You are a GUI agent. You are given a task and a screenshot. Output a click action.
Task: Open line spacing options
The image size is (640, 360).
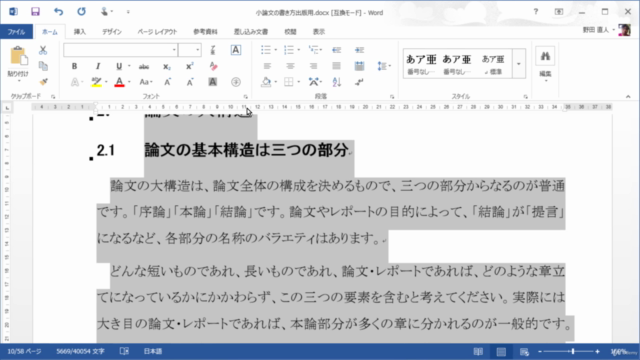384,66
